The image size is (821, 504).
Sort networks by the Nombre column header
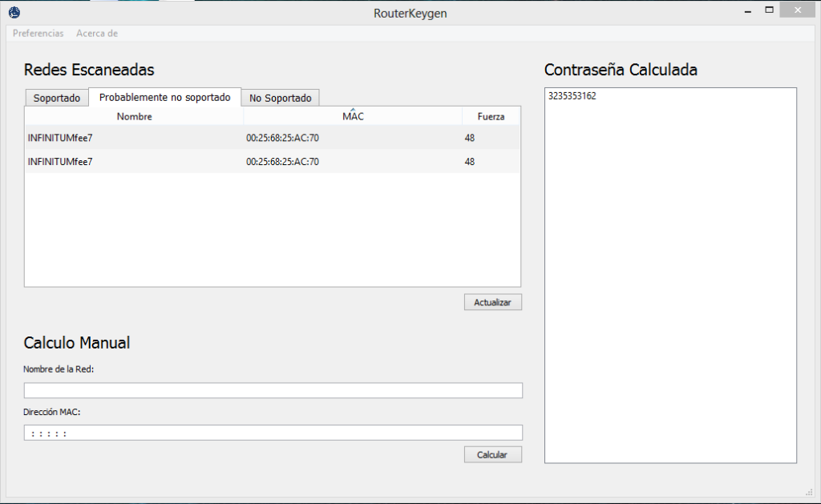click(134, 116)
